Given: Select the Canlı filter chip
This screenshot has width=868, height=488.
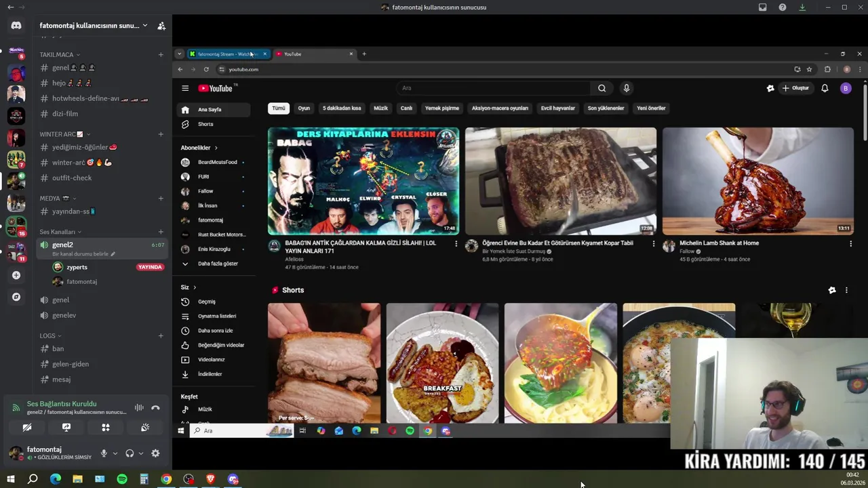Looking at the screenshot, I should click(406, 108).
